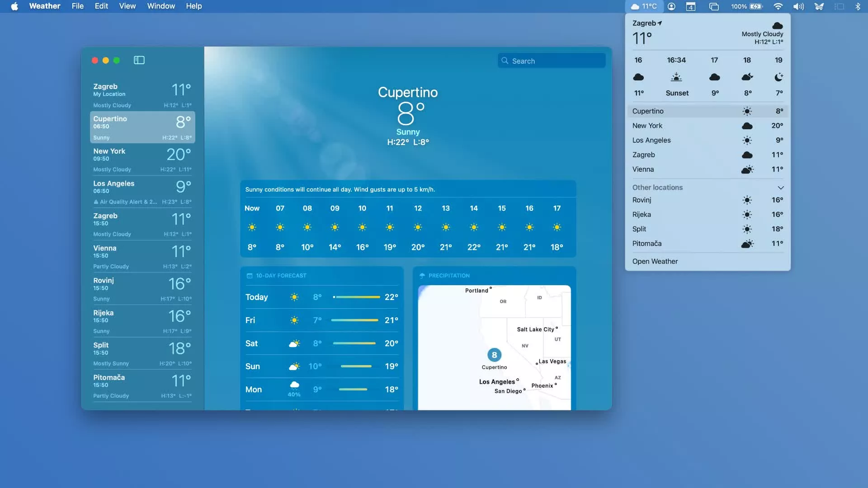
Task: Click the moon icon at hour 19 in widget
Action: [x=778, y=77]
